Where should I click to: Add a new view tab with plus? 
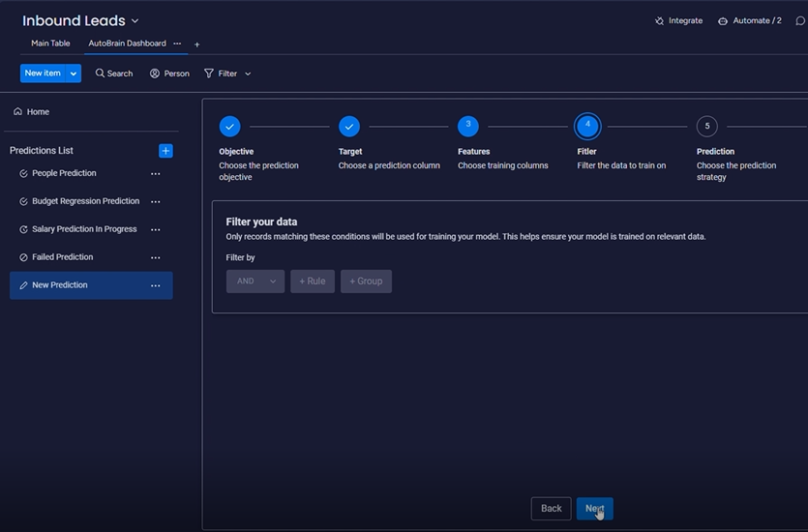[197, 44]
